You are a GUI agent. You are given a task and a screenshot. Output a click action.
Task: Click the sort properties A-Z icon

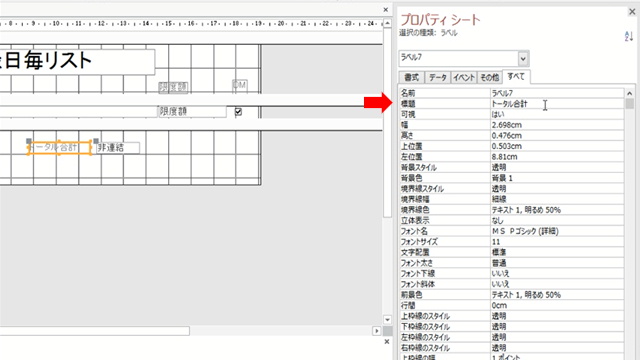pyautogui.click(x=629, y=36)
